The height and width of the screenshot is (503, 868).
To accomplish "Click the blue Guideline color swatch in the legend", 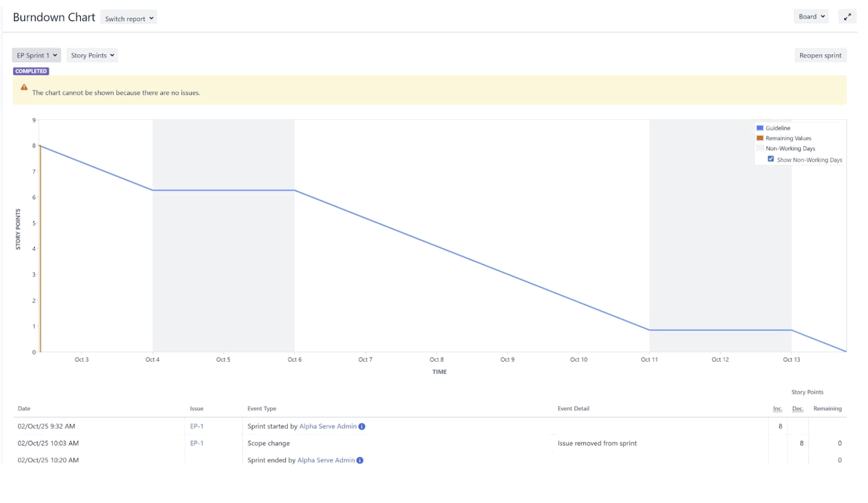I will pyautogui.click(x=761, y=128).
